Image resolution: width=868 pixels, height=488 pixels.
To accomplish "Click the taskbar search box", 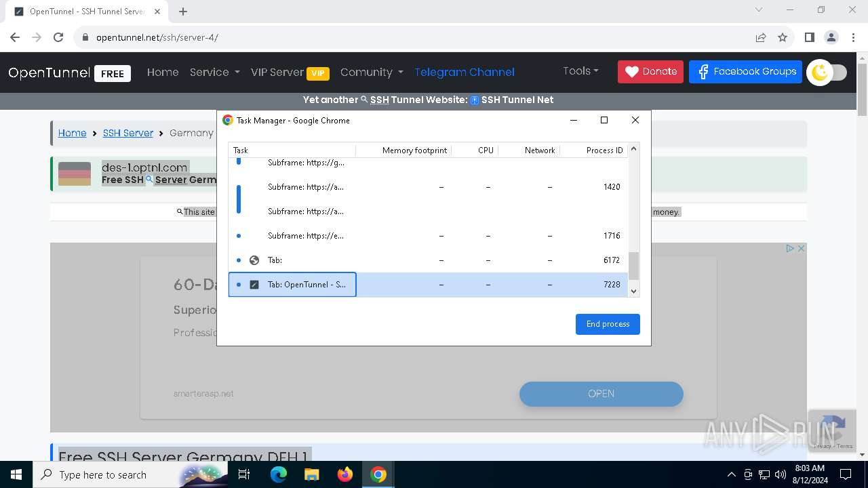I will click(x=129, y=474).
